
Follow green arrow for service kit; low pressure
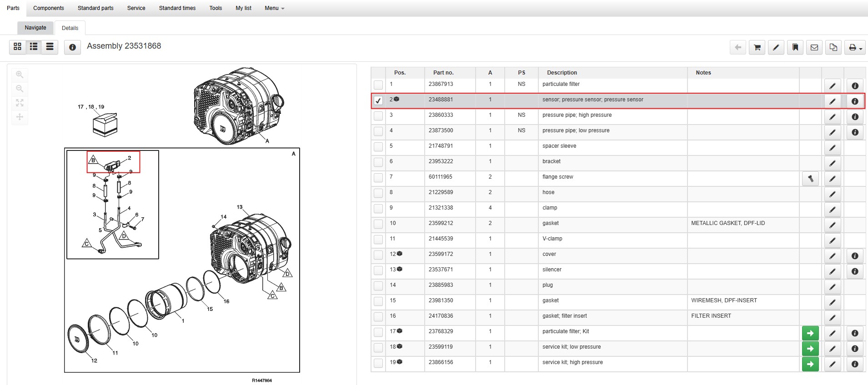(x=810, y=349)
